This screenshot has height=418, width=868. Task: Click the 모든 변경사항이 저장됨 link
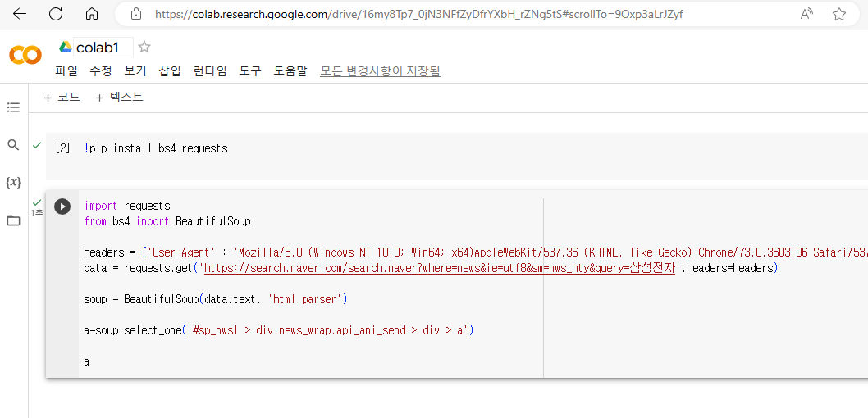381,70
